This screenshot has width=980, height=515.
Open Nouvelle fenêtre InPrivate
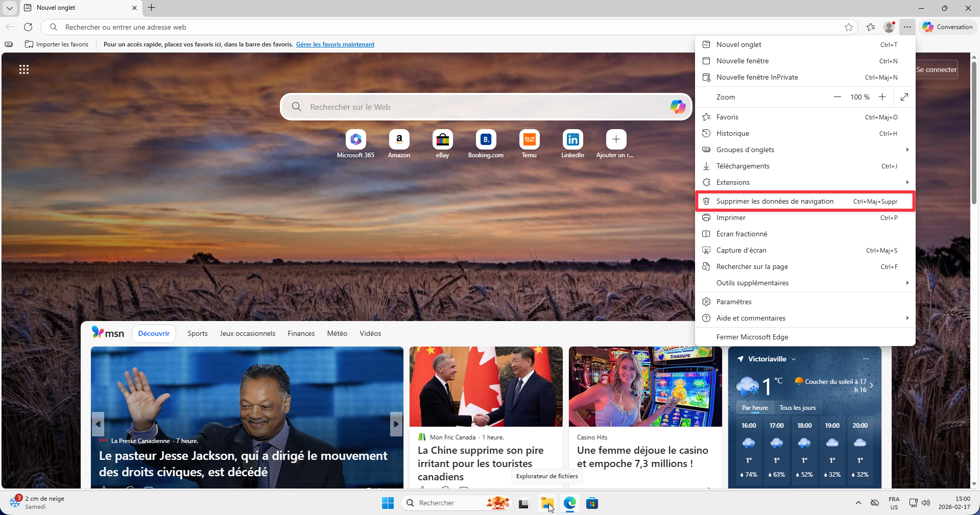tap(805, 77)
